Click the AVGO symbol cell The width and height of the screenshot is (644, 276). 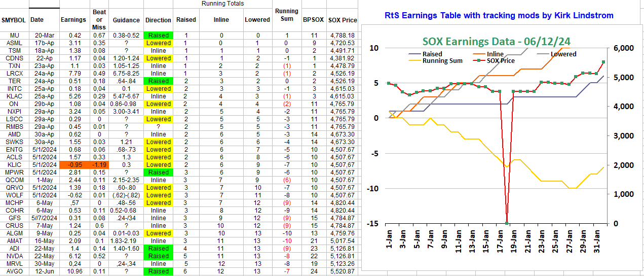tap(14, 271)
